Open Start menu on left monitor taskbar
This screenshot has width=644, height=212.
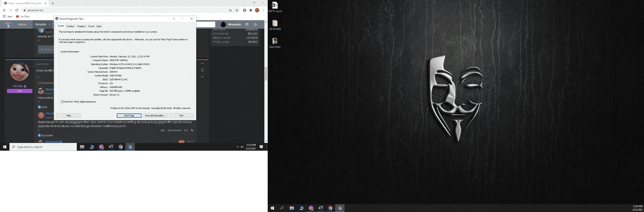(5, 147)
